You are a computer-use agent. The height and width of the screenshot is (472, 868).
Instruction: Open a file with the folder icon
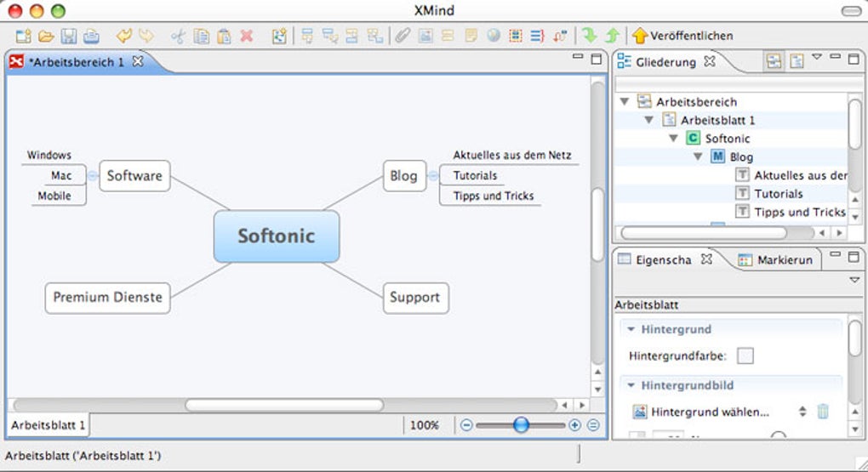click(x=46, y=37)
